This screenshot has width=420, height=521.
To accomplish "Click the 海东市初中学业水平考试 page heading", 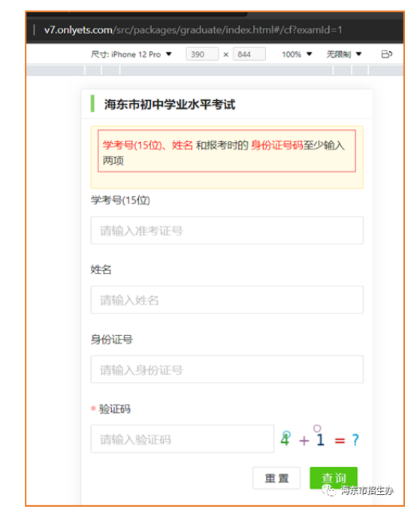I will tap(170, 105).
